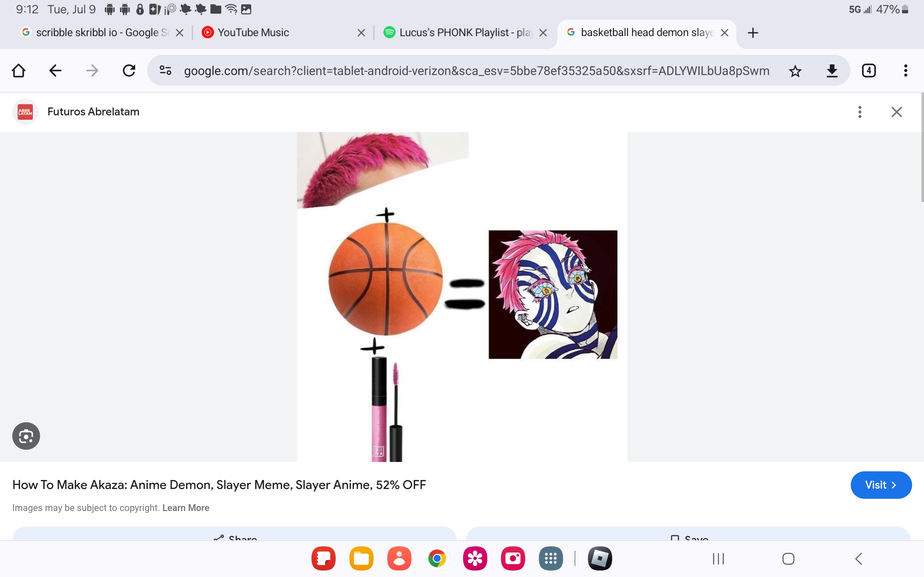Bookmark page with star icon
Viewport: 924px width, 577px height.
click(795, 71)
